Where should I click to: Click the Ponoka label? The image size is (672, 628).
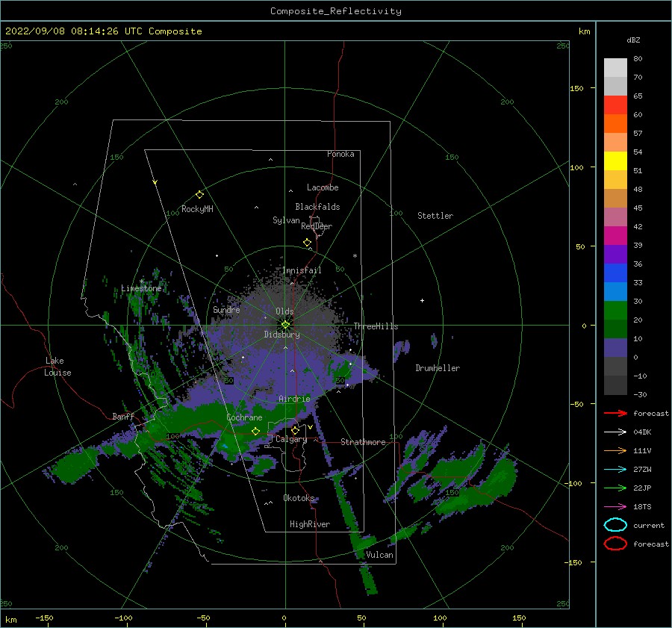click(340, 154)
